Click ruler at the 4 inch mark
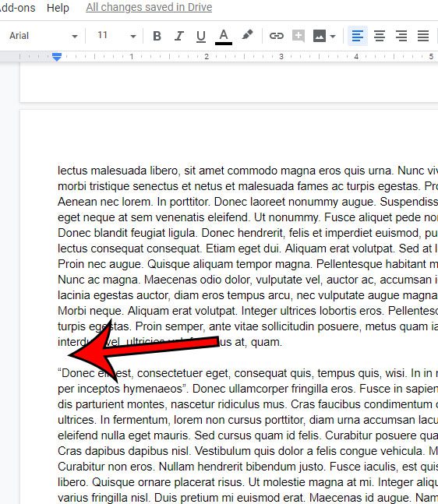 coord(356,57)
